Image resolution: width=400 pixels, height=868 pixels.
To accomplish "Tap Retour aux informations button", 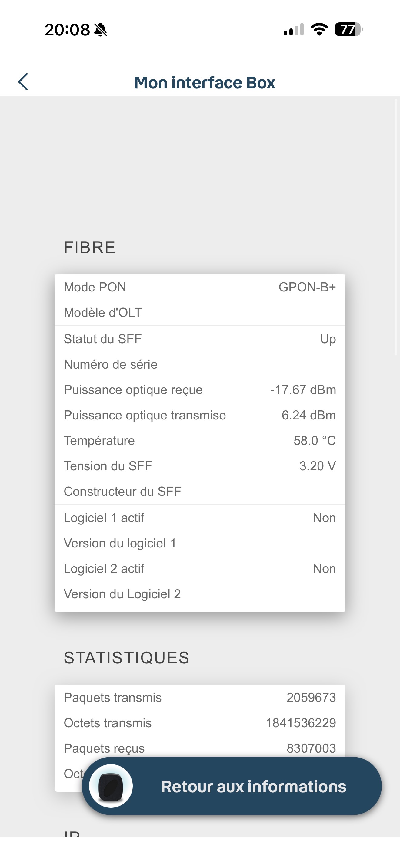I will pos(232,786).
